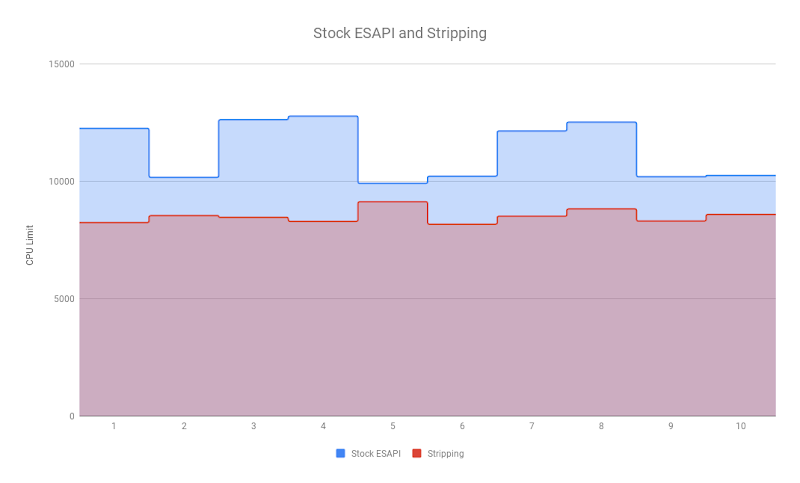
Task: Click the 10000 y-axis label
Action: pos(62,181)
